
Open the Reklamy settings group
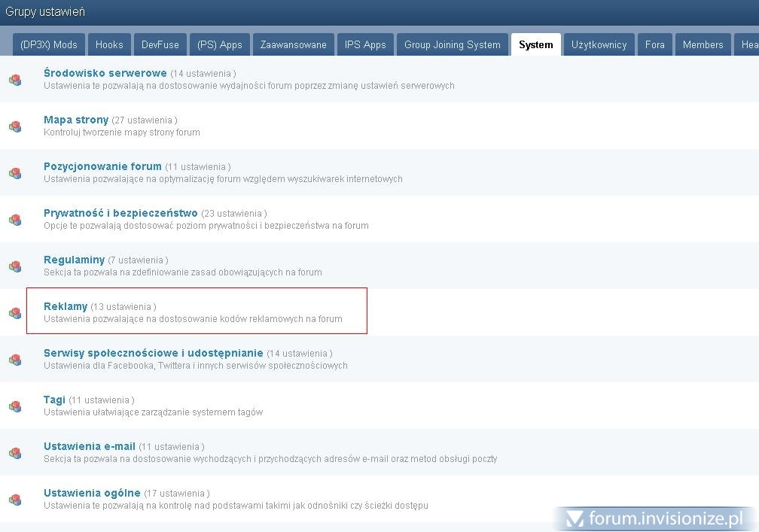[x=66, y=306]
